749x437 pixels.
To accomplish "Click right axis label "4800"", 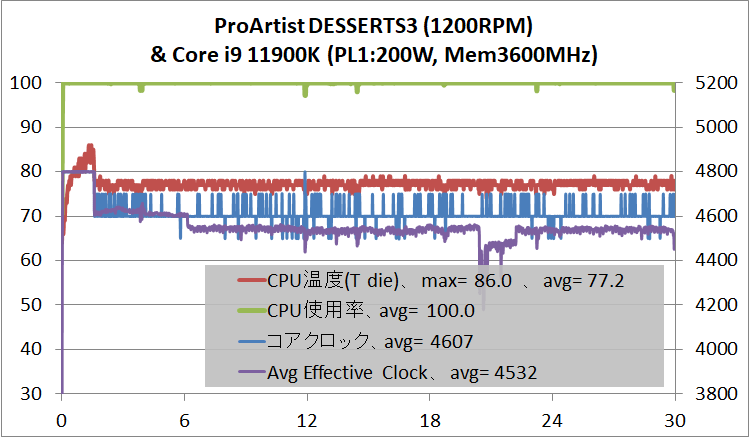I will click(716, 171).
